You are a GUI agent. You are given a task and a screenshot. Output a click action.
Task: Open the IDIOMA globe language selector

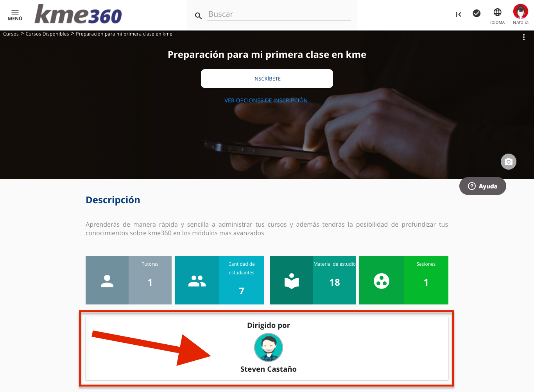point(497,16)
